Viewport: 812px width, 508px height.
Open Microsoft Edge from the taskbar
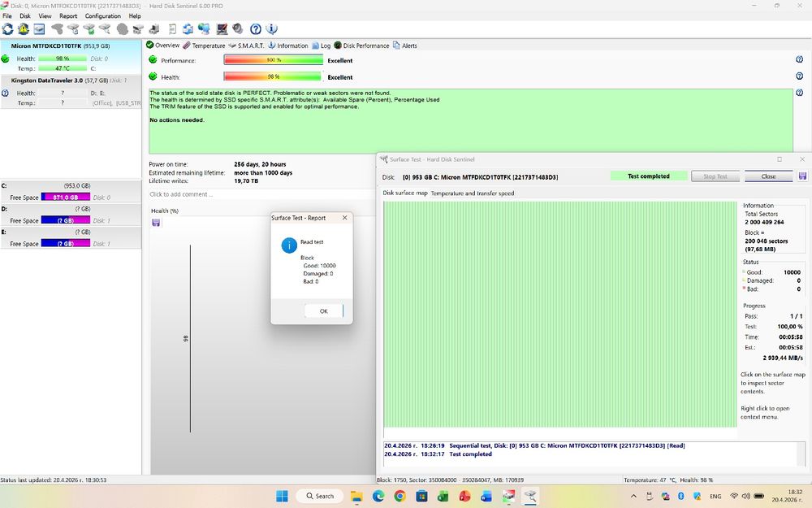[378, 496]
